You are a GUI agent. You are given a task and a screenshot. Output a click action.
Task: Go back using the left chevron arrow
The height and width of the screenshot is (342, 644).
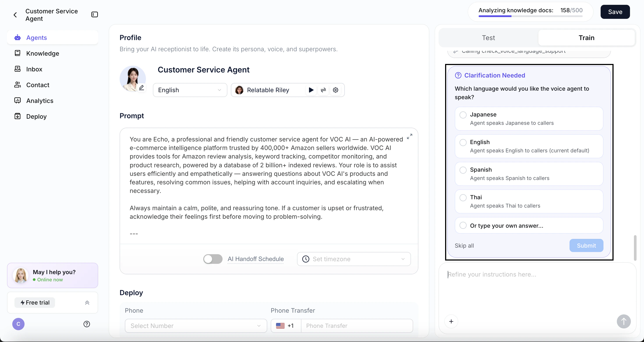point(15,15)
